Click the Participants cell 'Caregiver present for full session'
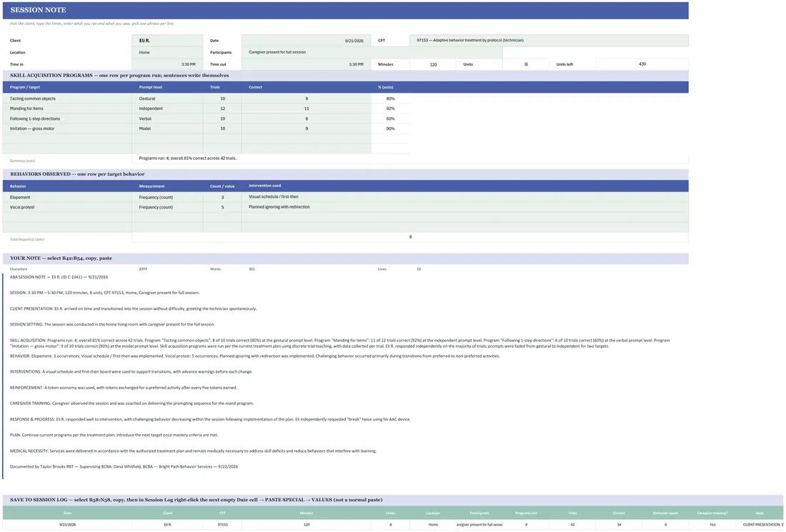Screen dimensions: 786x532 click(372, 53)
